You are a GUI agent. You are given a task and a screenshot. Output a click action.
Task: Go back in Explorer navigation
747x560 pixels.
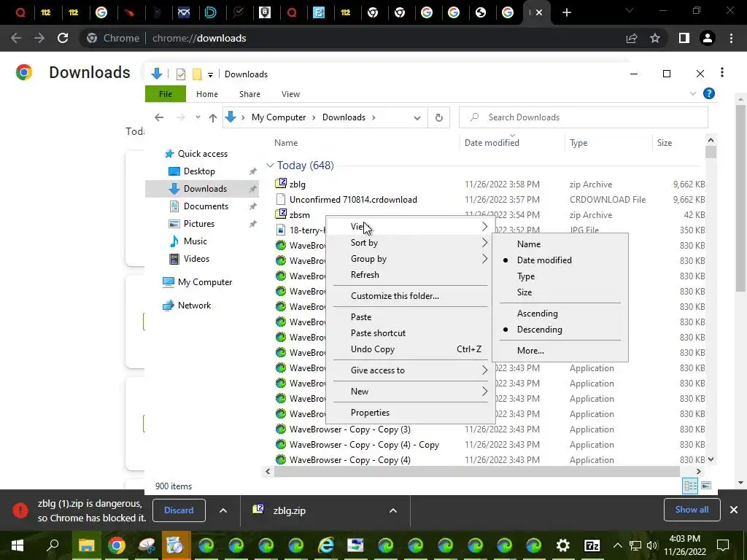pyautogui.click(x=159, y=117)
